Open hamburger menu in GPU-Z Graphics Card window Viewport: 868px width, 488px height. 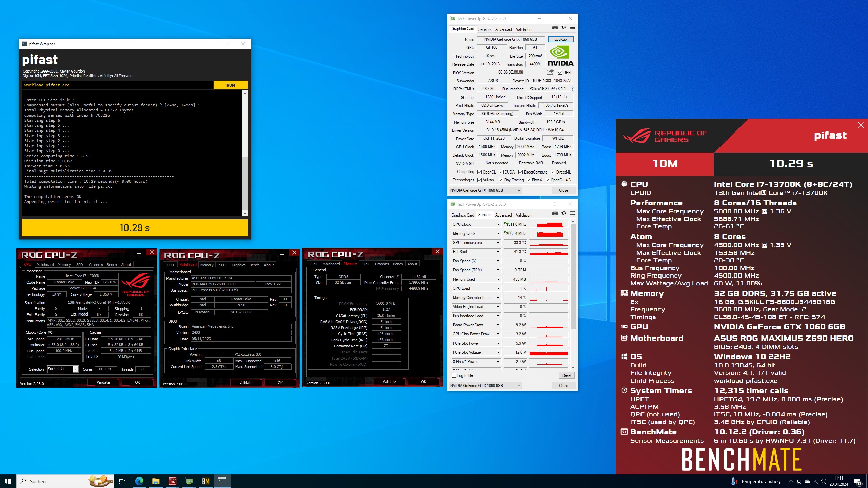pos(572,27)
